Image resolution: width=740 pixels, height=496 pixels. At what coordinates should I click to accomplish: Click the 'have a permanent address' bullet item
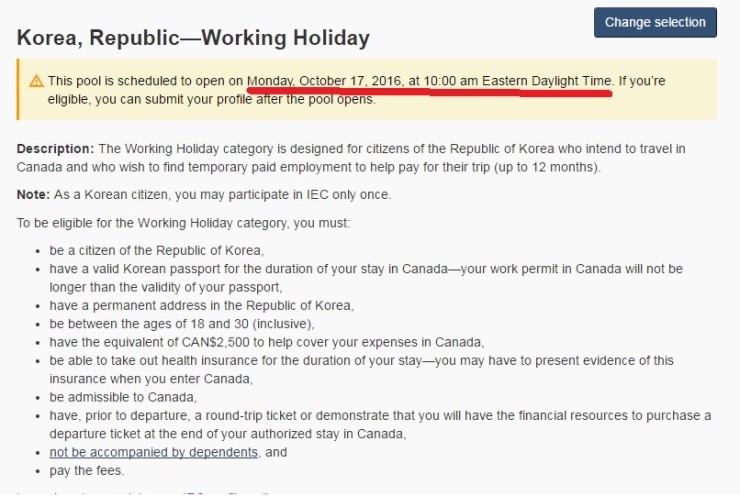pyautogui.click(x=202, y=305)
